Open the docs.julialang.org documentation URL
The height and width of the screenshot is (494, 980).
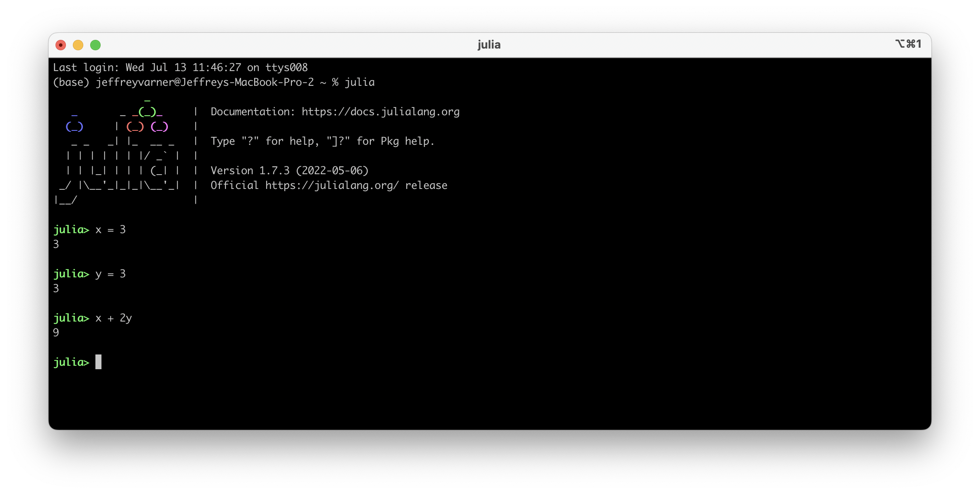pyautogui.click(x=381, y=112)
